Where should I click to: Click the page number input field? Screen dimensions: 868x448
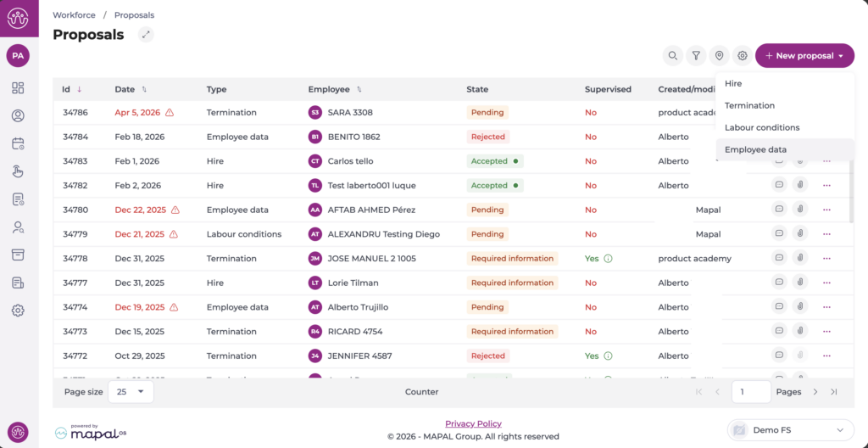coord(750,392)
